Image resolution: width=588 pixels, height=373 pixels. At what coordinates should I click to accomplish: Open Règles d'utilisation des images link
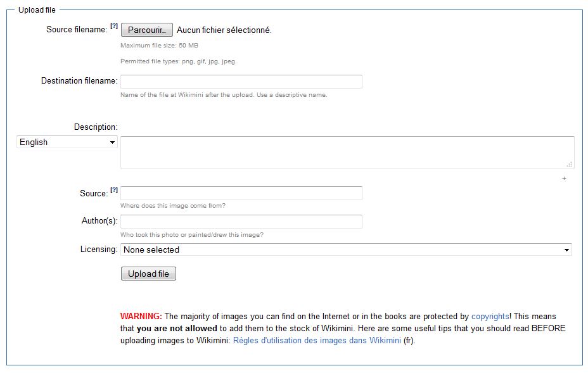coord(317,340)
